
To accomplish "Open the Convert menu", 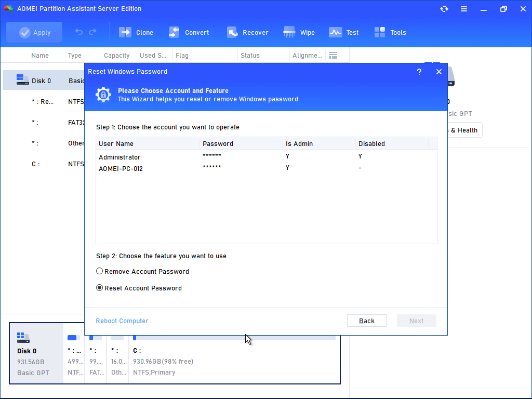I will click(189, 33).
